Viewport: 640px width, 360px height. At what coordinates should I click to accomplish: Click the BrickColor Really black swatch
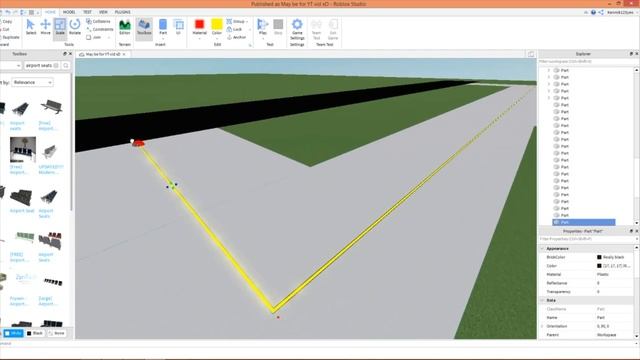pyautogui.click(x=599, y=257)
